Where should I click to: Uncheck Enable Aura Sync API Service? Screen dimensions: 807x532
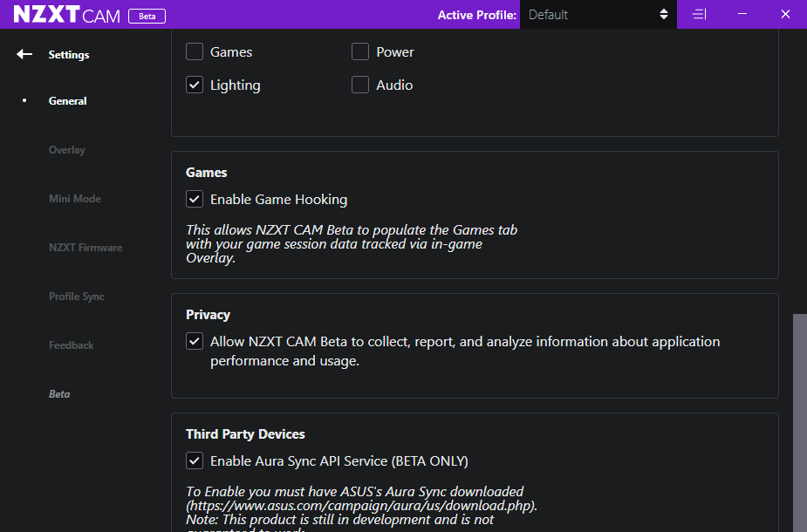(x=194, y=460)
